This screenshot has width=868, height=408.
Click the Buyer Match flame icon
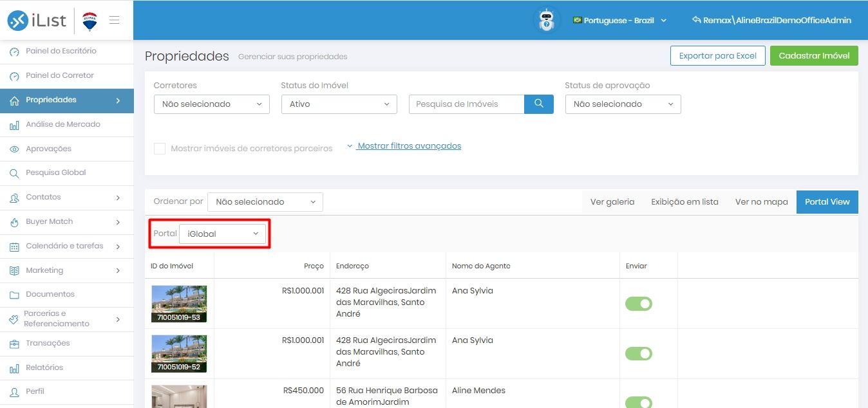pyautogui.click(x=14, y=222)
